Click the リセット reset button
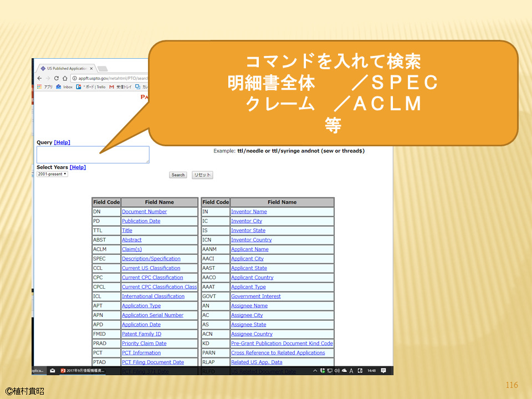 pyautogui.click(x=202, y=175)
